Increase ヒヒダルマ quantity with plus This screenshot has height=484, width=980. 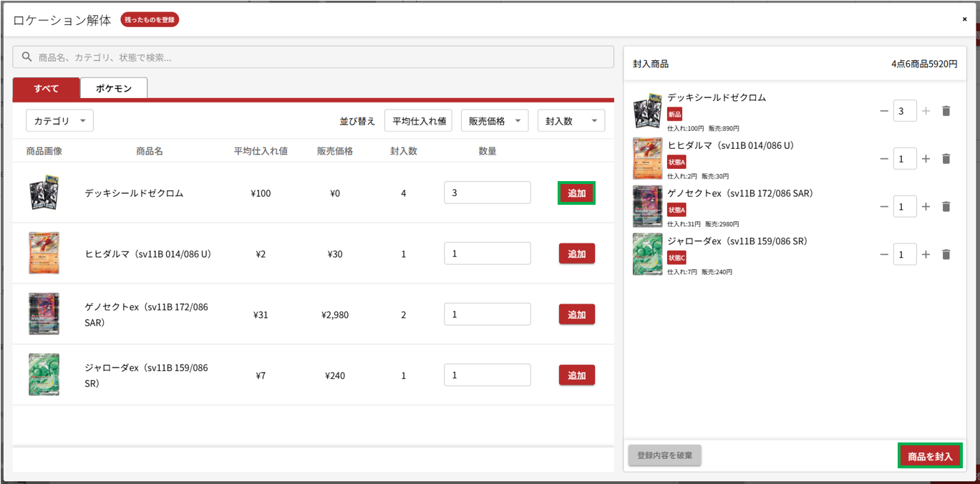926,159
